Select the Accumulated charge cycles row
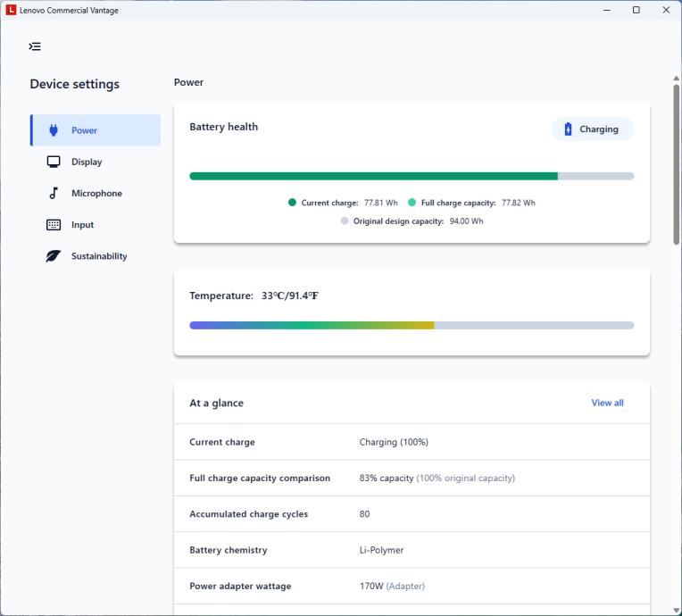Image resolution: width=682 pixels, height=616 pixels. click(412, 514)
